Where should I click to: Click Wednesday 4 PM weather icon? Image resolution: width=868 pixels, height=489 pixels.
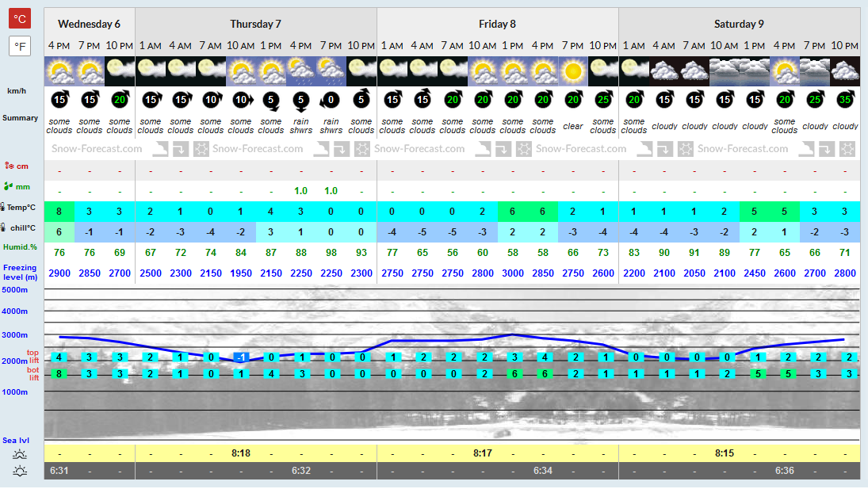[59, 71]
